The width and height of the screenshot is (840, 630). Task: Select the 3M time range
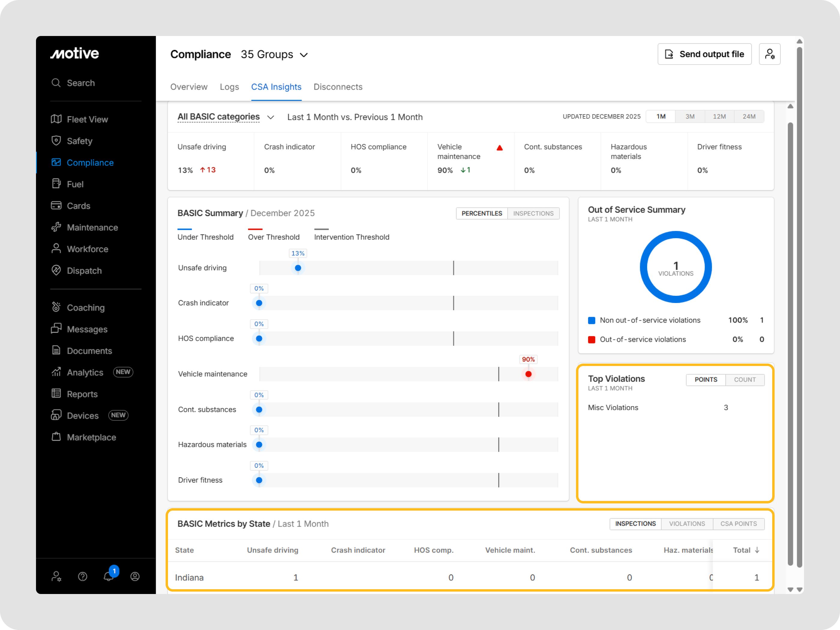coord(690,117)
